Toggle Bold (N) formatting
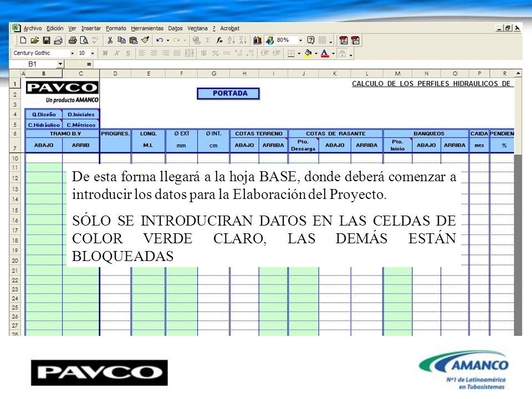The height and width of the screenshot is (399, 532). [x=105, y=53]
